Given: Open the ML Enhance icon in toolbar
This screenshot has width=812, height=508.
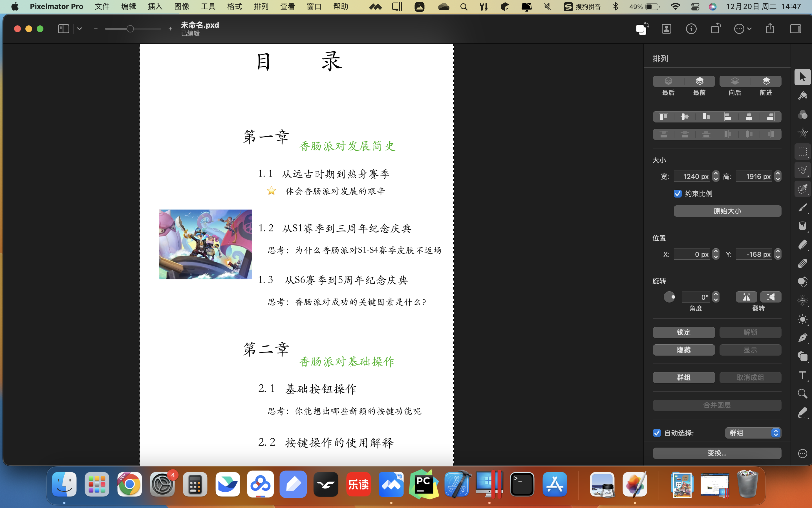Looking at the screenshot, I should click(667, 29).
